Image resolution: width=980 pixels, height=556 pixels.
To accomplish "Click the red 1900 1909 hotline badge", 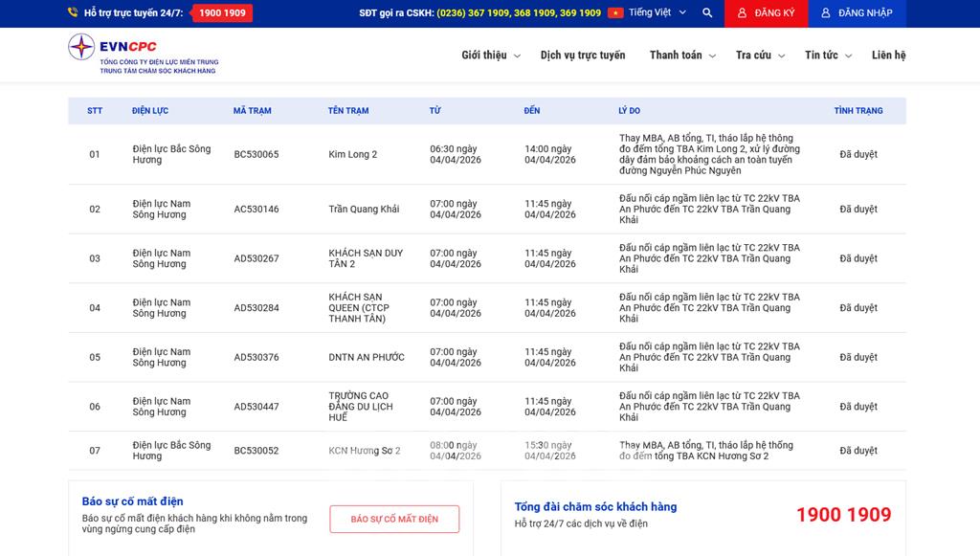I will click(222, 13).
